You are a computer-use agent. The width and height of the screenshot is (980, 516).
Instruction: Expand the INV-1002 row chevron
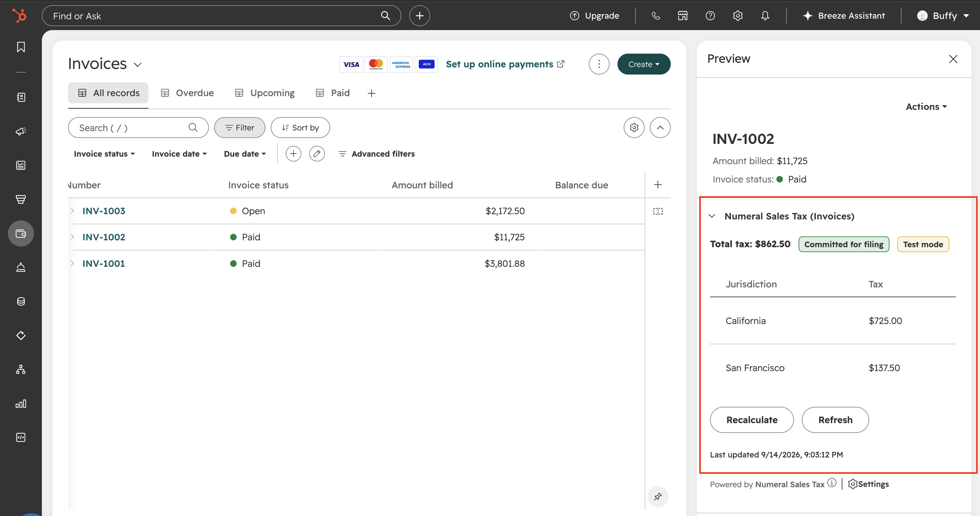click(72, 237)
